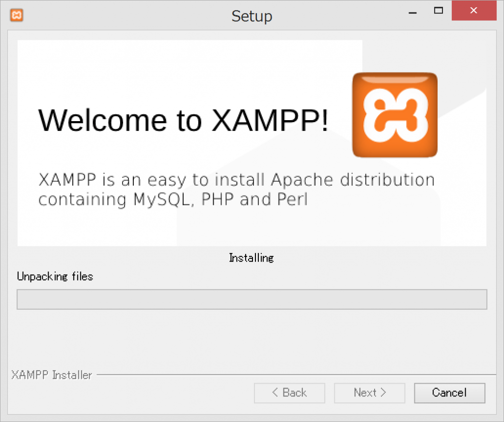
Task: Click the Setup title bar text
Action: tap(252, 16)
